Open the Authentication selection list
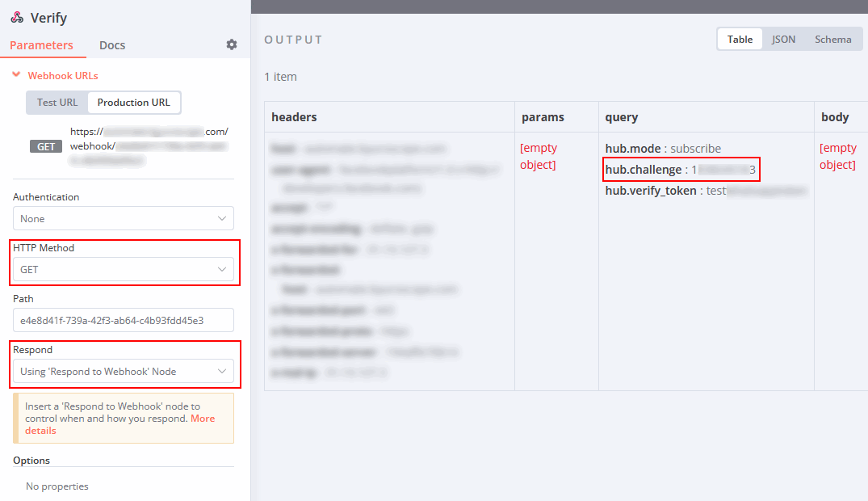The height and width of the screenshot is (501, 868). [123, 218]
